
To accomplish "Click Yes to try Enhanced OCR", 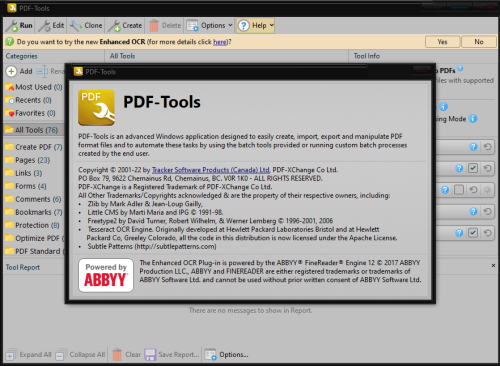I will click(x=442, y=42).
